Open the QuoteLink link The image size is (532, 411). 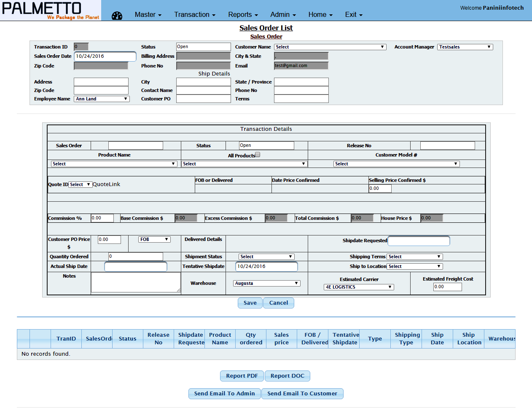[106, 184]
